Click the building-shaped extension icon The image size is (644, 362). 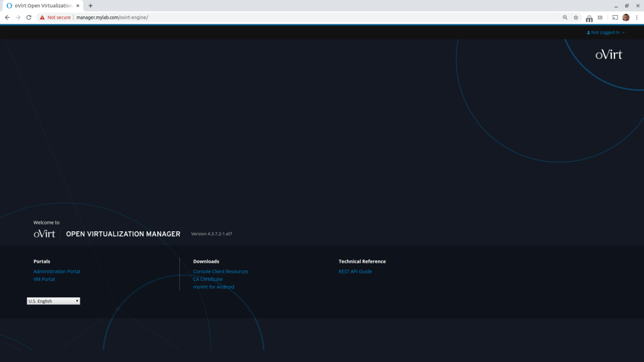pyautogui.click(x=589, y=18)
